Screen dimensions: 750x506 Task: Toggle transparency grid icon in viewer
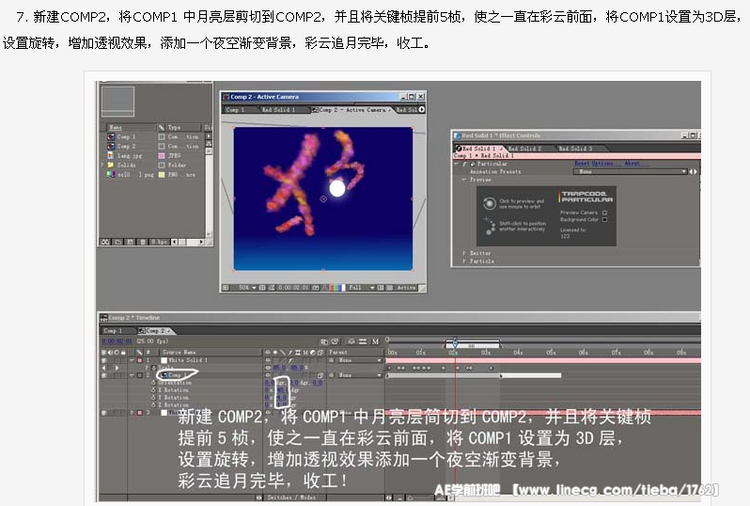coord(390,288)
